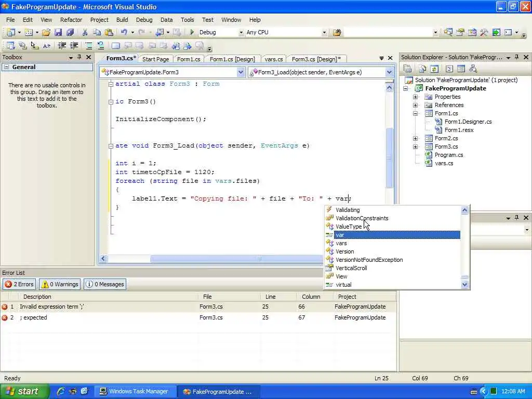Uncomment selected lines icon
Screen dimensions: 532x399
[x=100, y=46]
